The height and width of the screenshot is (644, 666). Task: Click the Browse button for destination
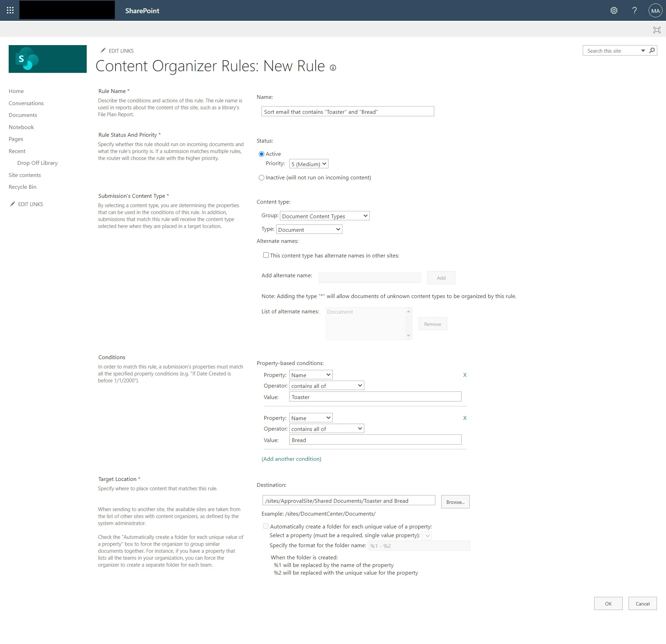[455, 502]
